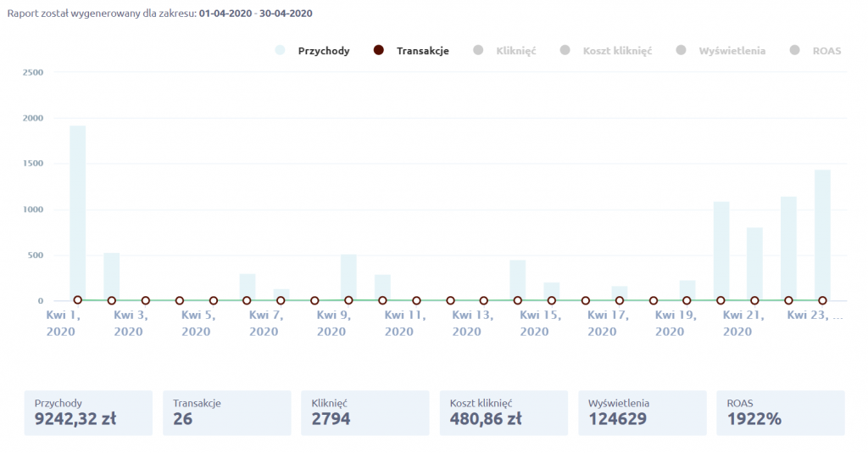Open the ROAS summary card showing 1922%
This screenshot has height=453, width=868.
(780, 412)
